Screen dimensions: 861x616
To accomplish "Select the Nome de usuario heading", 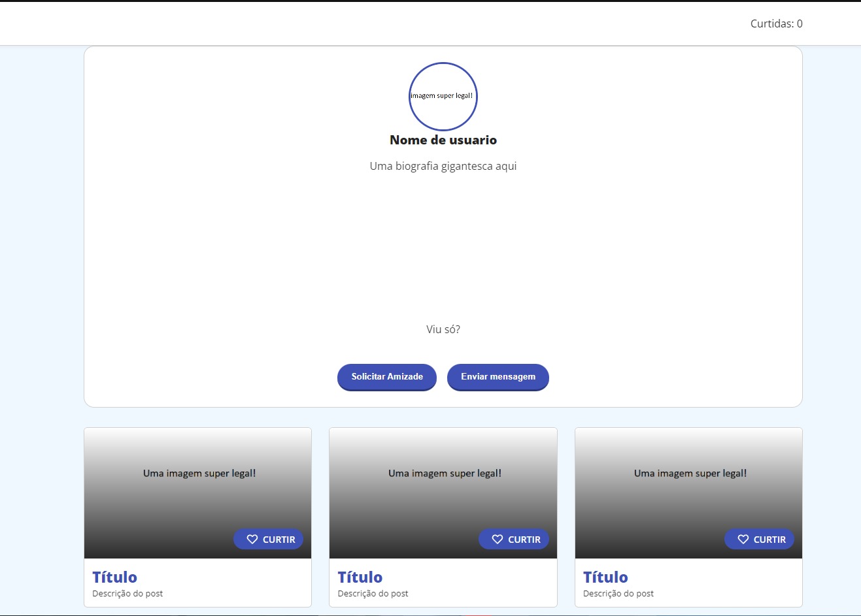I will click(443, 140).
